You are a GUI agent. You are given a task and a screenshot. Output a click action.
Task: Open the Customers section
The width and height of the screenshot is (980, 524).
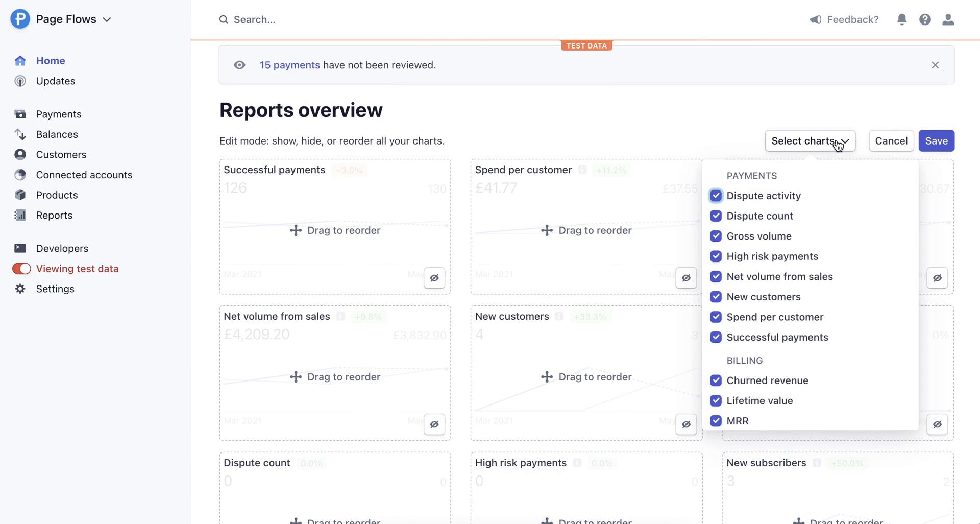[61, 155]
